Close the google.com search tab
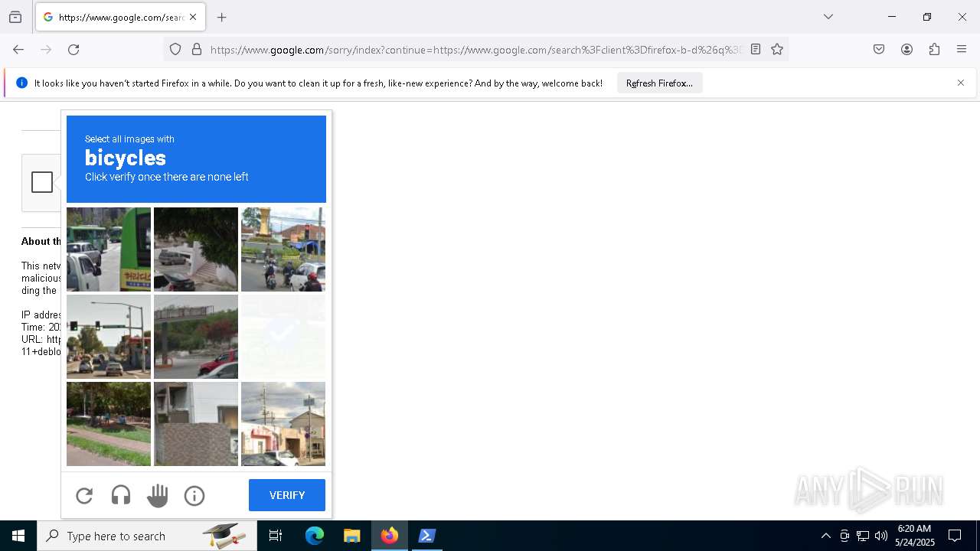Image resolution: width=980 pixels, height=551 pixels. [193, 17]
